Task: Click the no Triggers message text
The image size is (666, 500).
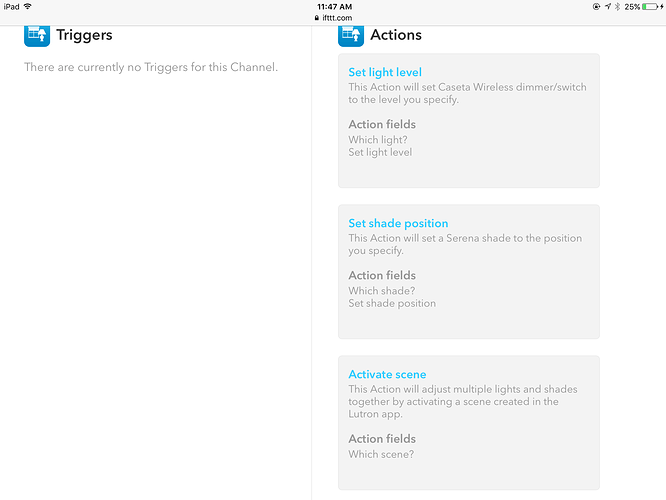Action: [x=151, y=67]
